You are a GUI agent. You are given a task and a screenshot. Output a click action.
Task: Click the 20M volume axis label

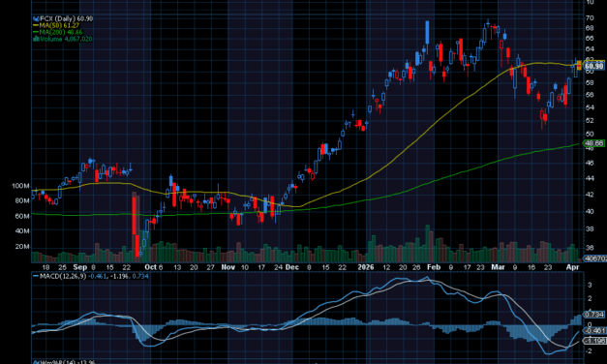[22, 247]
